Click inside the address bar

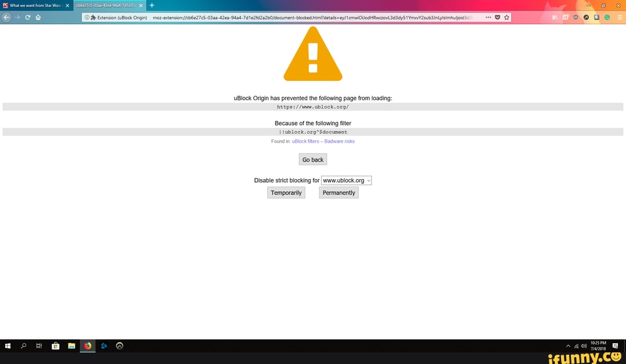[x=290, y=17]
